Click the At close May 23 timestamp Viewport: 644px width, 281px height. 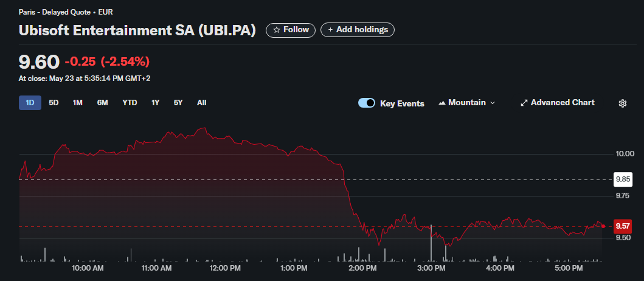coord(85,78)
